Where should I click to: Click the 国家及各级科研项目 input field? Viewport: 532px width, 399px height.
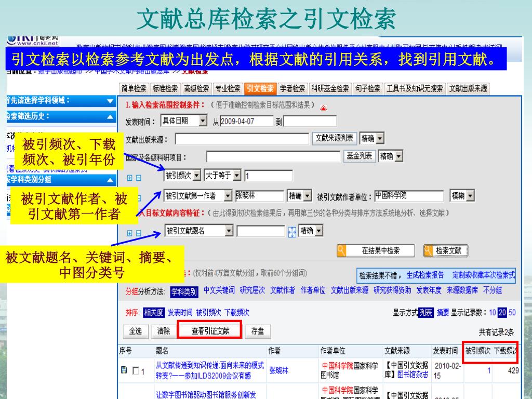(x=273, y=157)
